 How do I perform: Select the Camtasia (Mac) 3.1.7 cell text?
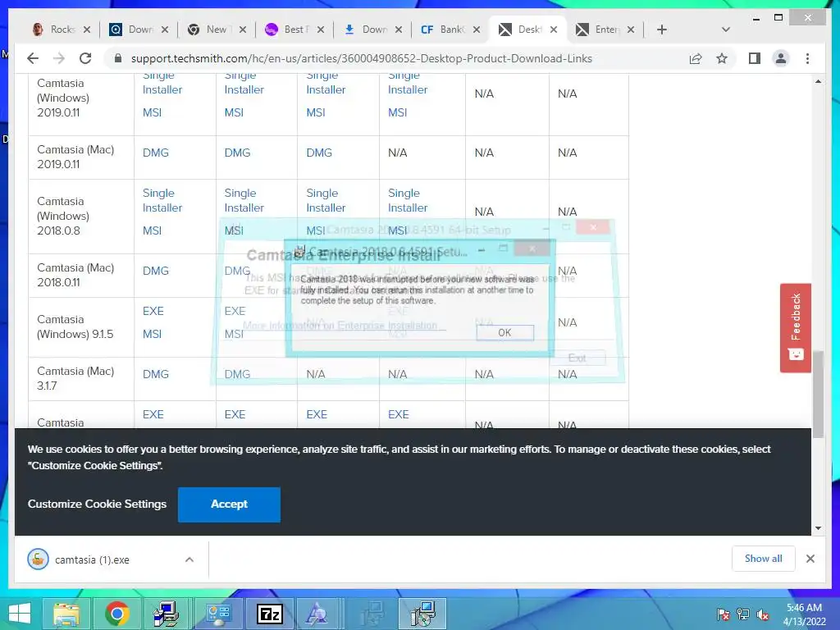point(75,378)
